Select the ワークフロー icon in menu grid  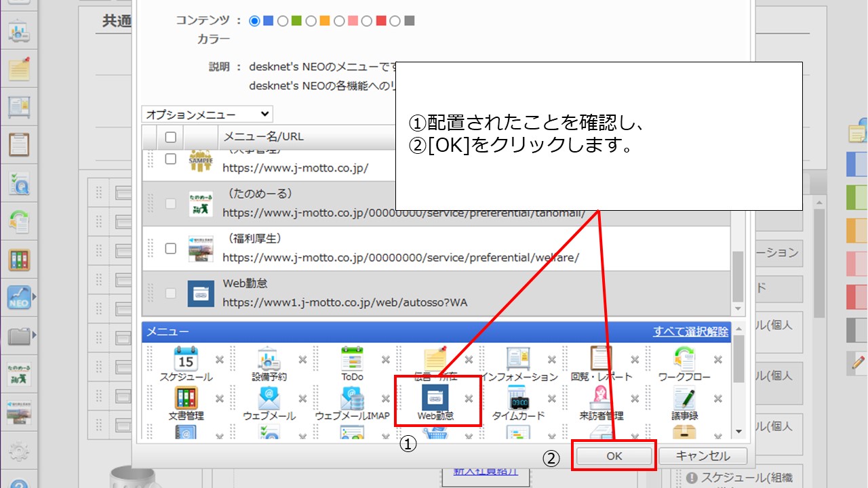point(684,359)
